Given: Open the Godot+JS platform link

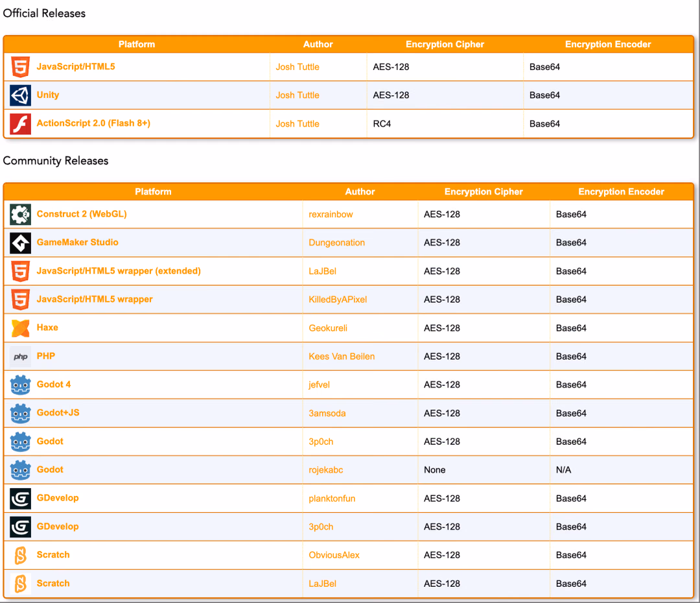Looking at the screenshot, I should 58,413.
